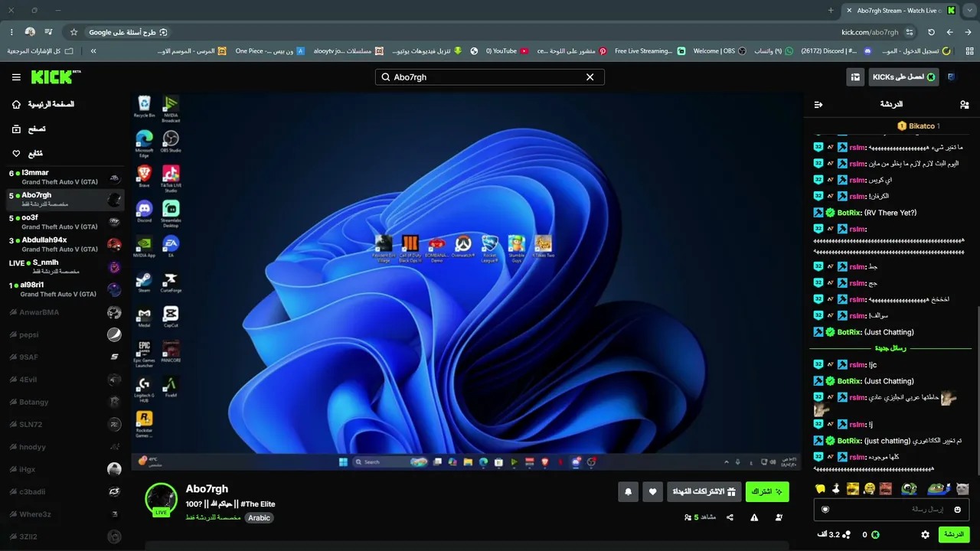Viewport: 980px width, 551px height.
Task: Open emoji picker in message box
Action: click(x=957, y=510)
